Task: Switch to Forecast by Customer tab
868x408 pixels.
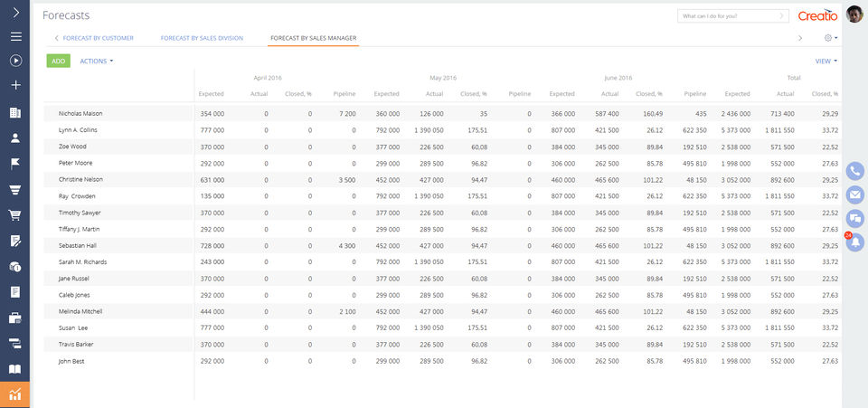Action: (98, 38)
